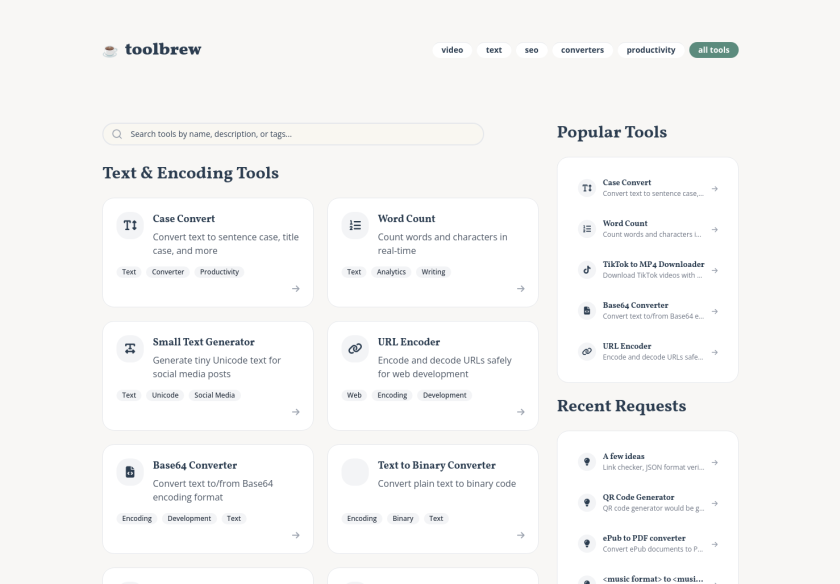Click the Analytics tag on Word Count
This screenshot has width=840, height=584.
[391, 272]
